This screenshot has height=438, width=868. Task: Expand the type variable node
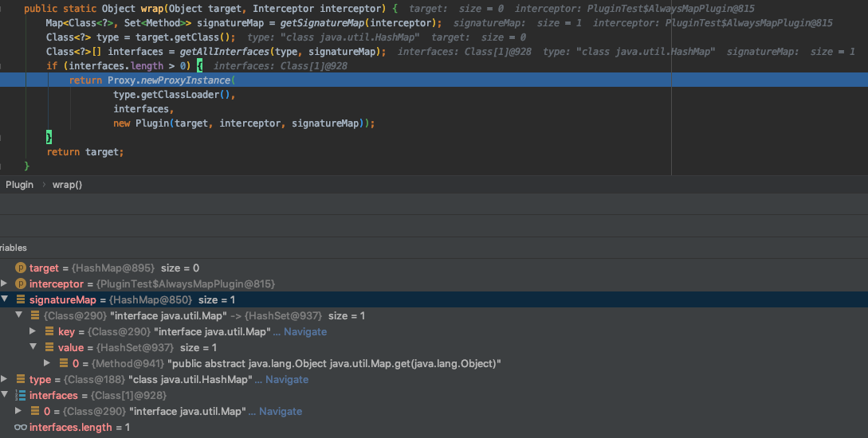click(4, 379)
